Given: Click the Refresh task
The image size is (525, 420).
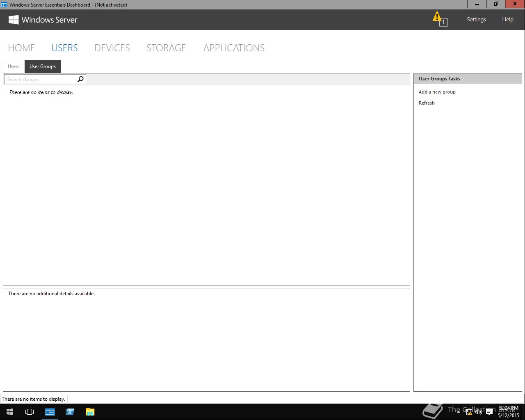Looking at the screenshot, I should 427,103.
